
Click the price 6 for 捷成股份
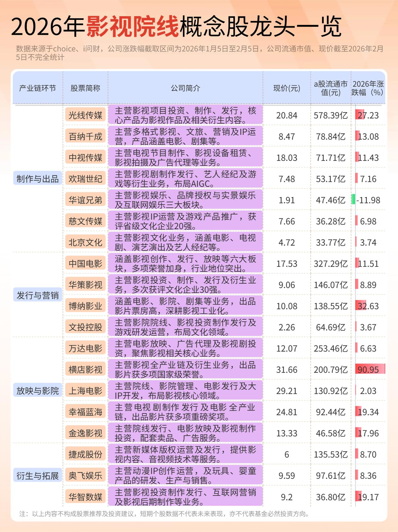(287, 454)
